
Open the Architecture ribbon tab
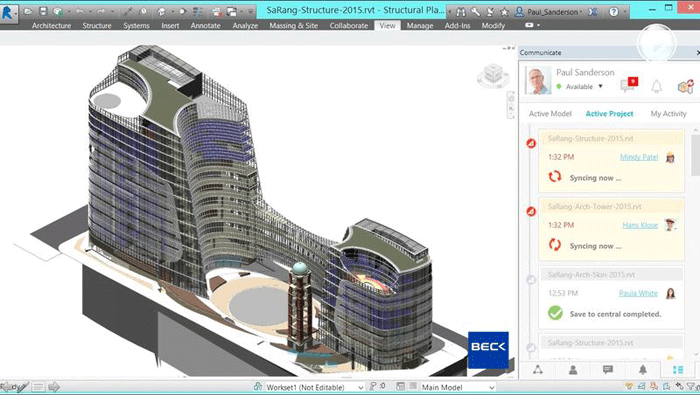[x=51, y=25]
